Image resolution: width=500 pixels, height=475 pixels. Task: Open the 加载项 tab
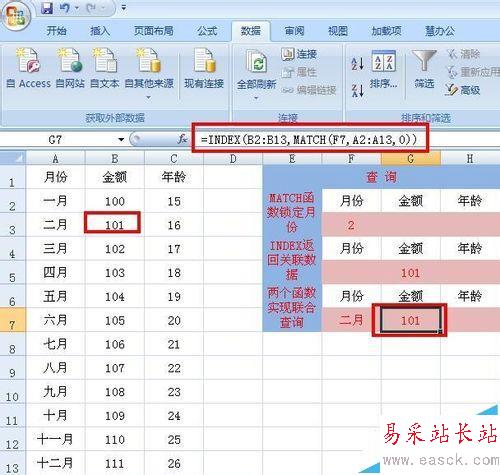pos(386,31)
